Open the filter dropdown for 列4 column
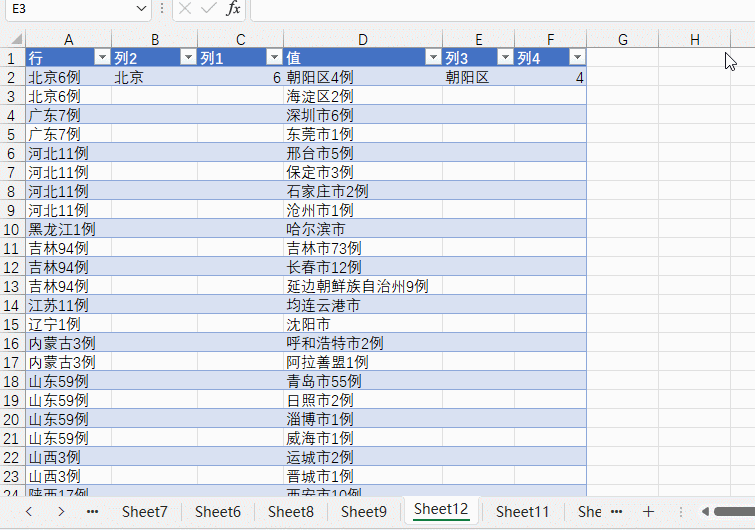Screen dimensions: 755x530 tap(577, 58)
